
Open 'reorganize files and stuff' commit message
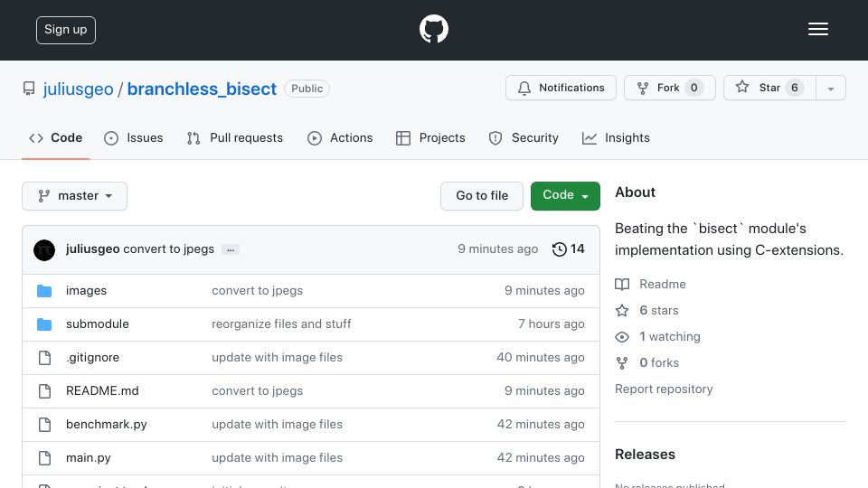(281, 324)
